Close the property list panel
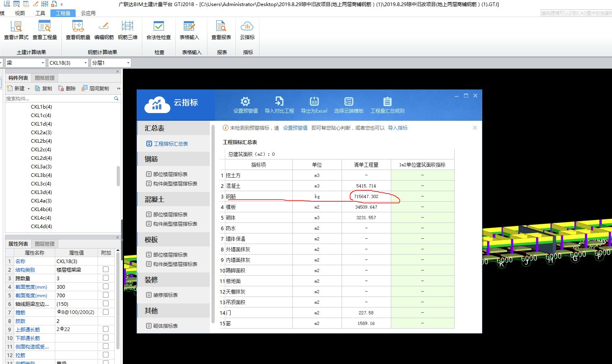Screen dimensions: 612x364 point(118,238)
